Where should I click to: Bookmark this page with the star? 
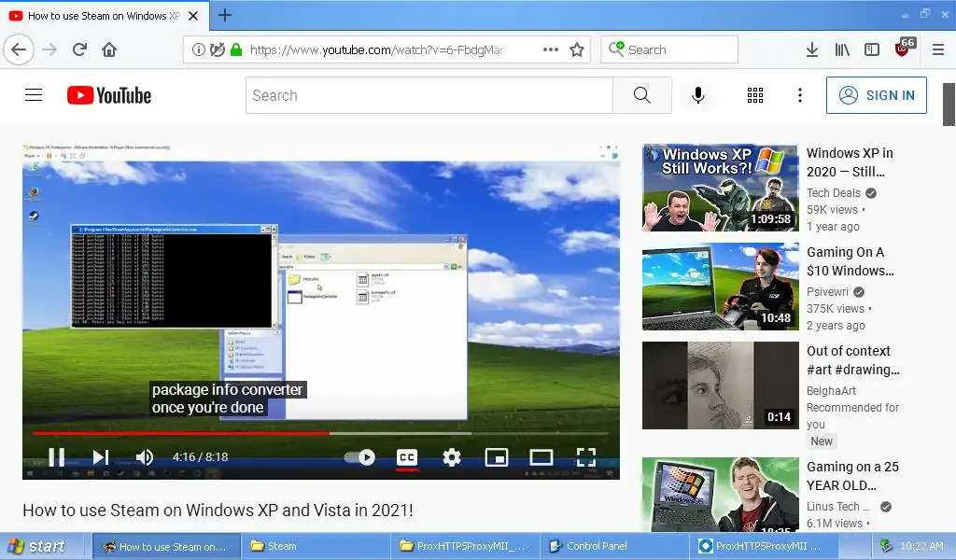click(x=577, y=50)
